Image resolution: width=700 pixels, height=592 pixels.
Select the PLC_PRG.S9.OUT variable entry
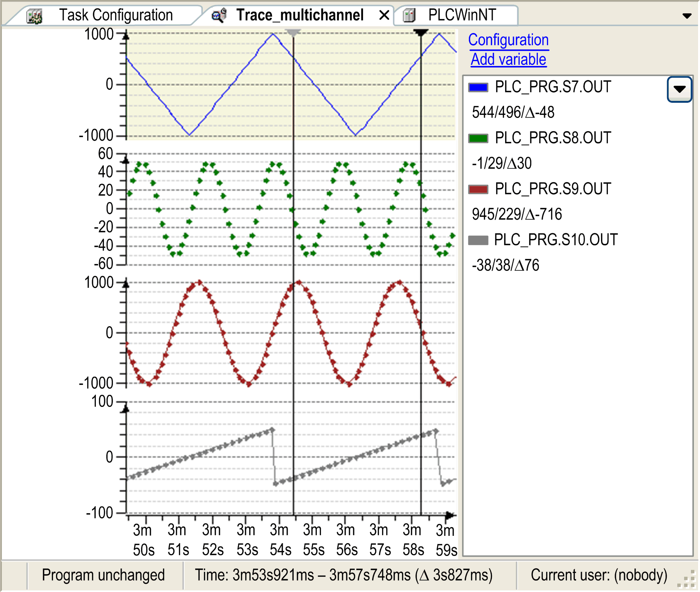click(x=553, y=189)
